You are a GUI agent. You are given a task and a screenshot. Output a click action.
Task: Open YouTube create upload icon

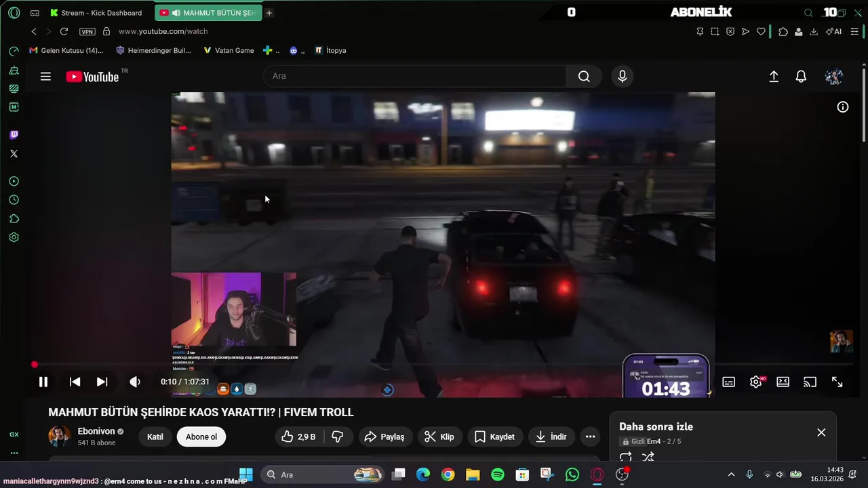click(774, 77)
